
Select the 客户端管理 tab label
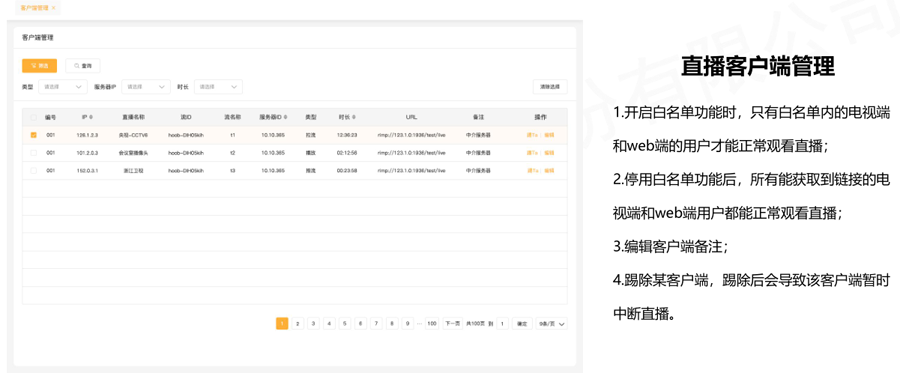tap(34, 8)
